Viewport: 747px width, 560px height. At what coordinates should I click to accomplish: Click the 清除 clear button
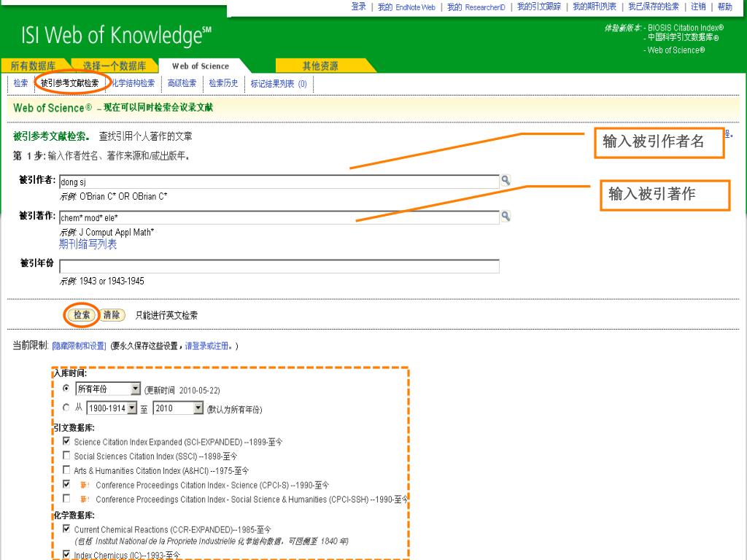click(112, 315)
